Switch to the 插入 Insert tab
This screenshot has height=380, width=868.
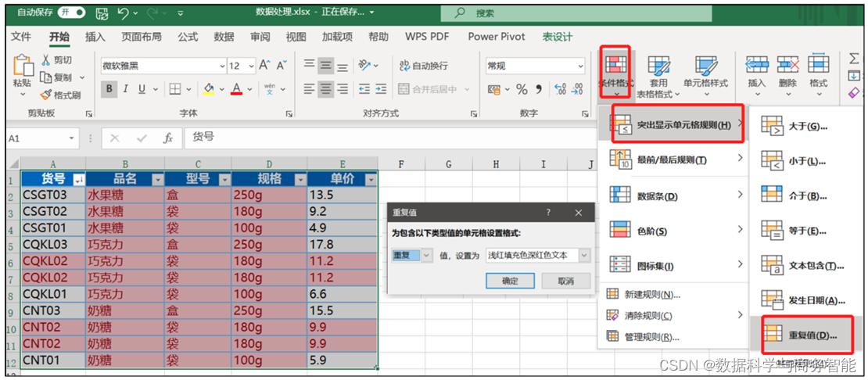point(95,37)
